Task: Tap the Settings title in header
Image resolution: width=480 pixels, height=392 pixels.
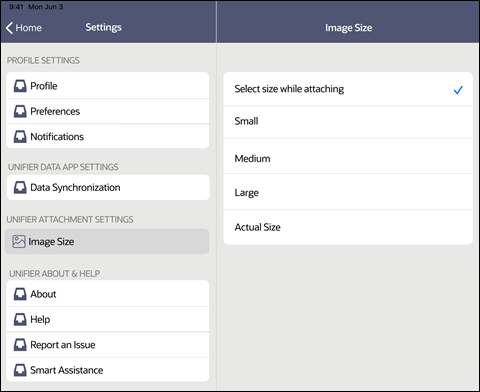Action: (103, 27)
